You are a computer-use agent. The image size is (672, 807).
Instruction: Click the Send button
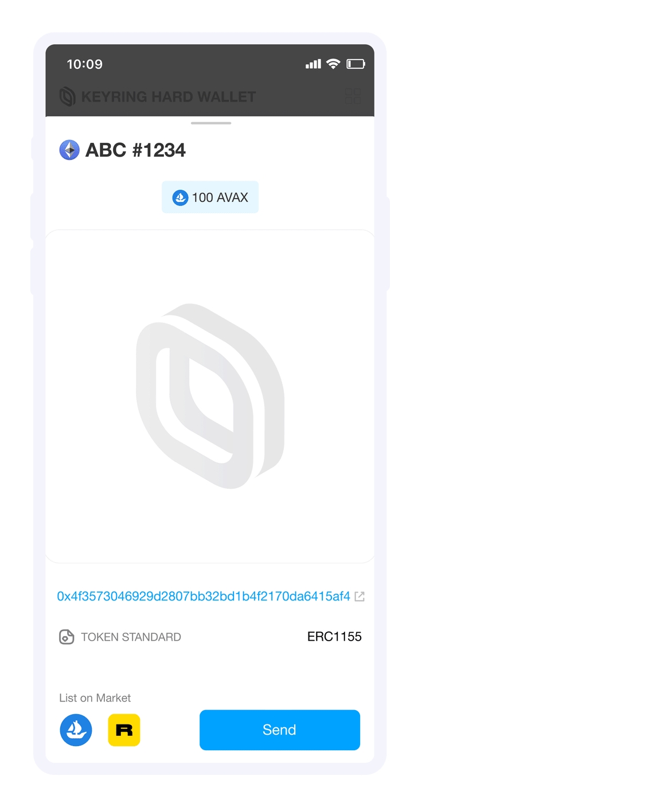pos(280,730)
